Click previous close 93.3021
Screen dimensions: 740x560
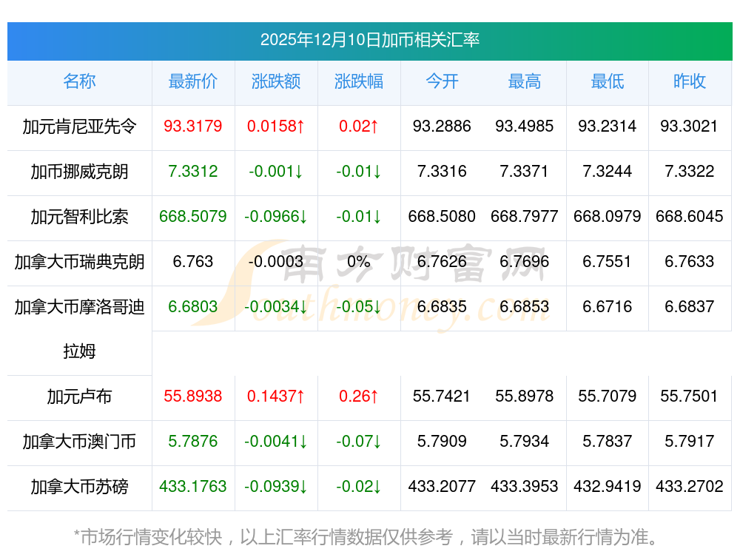pos(690,126)
